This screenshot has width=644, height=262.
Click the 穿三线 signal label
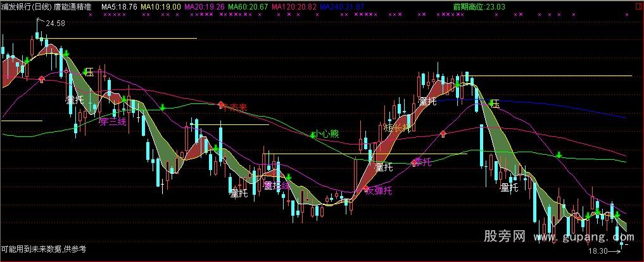[113, 122]
